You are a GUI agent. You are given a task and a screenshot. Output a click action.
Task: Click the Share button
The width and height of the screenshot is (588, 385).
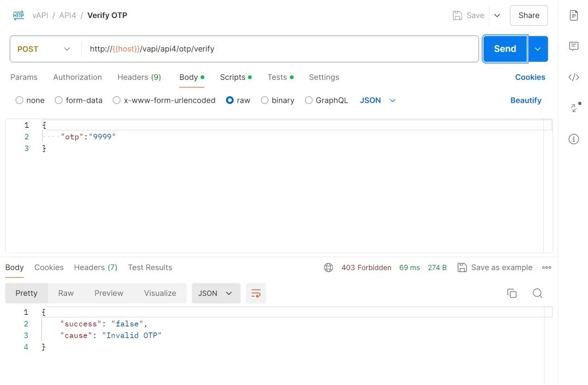click(x=529, y=15)
